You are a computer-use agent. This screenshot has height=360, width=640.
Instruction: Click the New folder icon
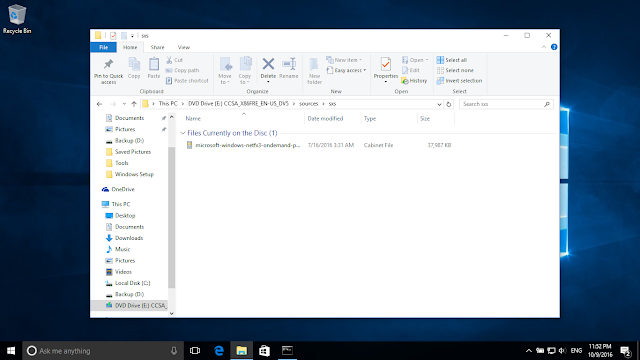[x=314, y=64]
